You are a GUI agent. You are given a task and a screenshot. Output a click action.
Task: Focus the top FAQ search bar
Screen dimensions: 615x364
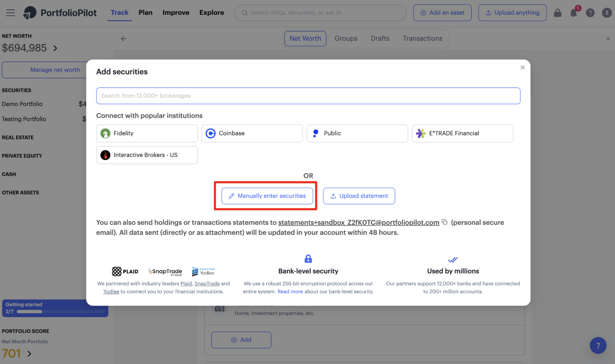320,13
